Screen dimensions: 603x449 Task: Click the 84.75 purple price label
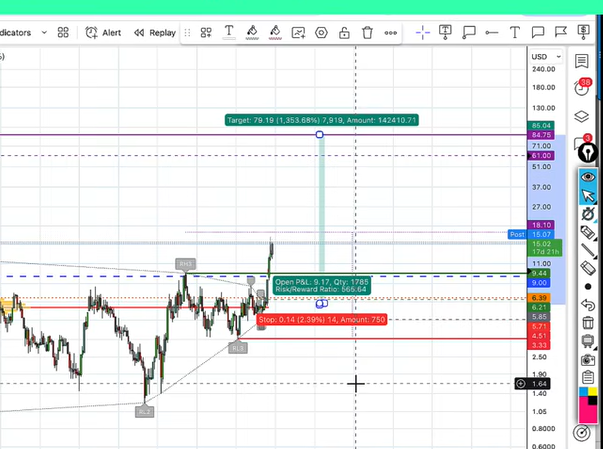541,135
